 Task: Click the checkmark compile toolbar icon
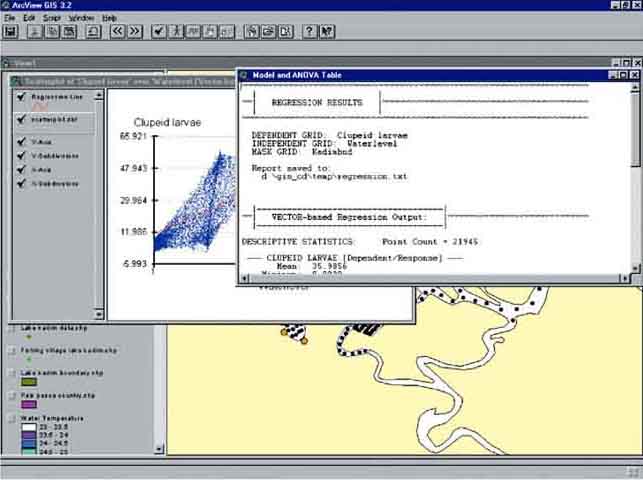click(x=160, y=32)
